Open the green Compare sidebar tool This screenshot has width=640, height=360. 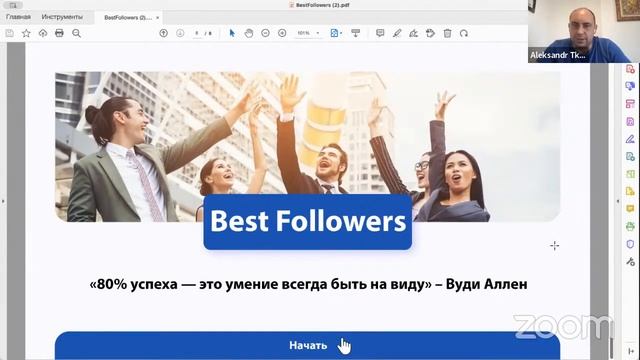[630, 174]
